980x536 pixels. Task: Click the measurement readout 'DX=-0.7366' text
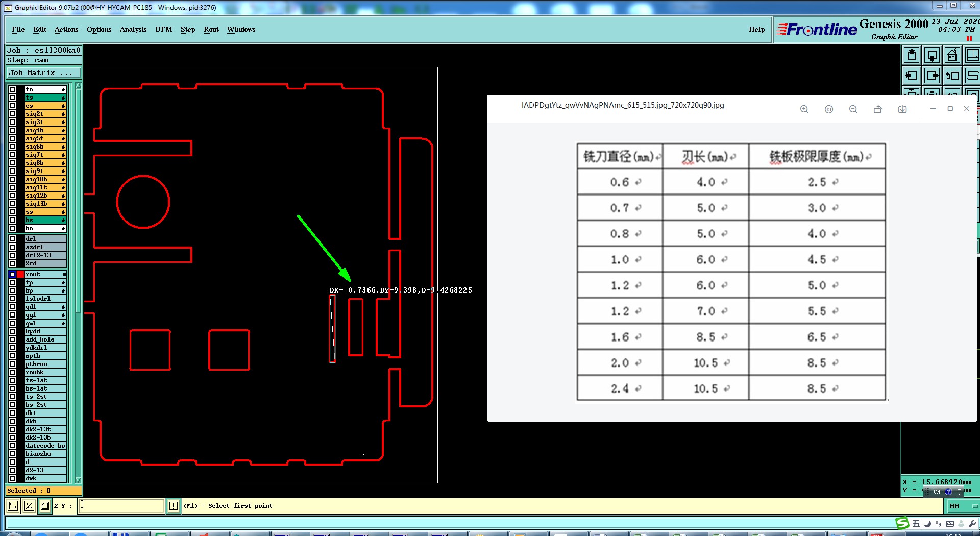click(x=353, y=290)
